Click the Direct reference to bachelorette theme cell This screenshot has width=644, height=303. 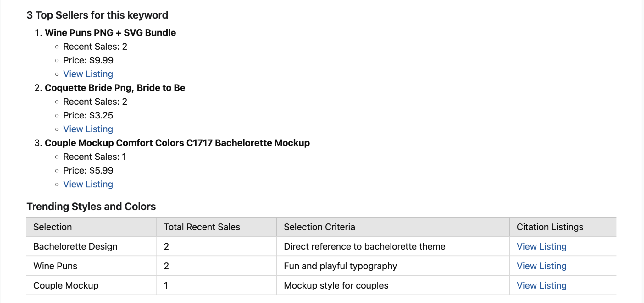[x=364, y=246]
